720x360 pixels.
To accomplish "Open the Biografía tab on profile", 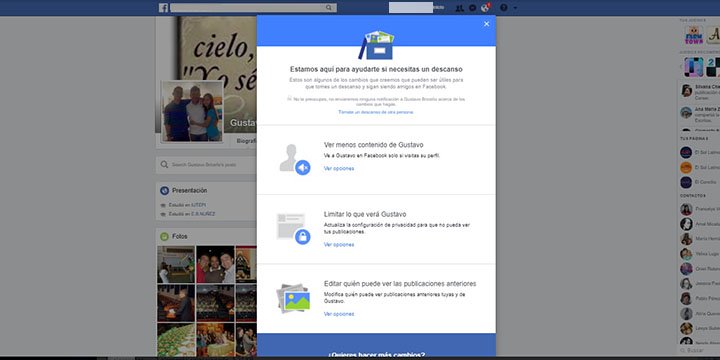I will 246,141.
